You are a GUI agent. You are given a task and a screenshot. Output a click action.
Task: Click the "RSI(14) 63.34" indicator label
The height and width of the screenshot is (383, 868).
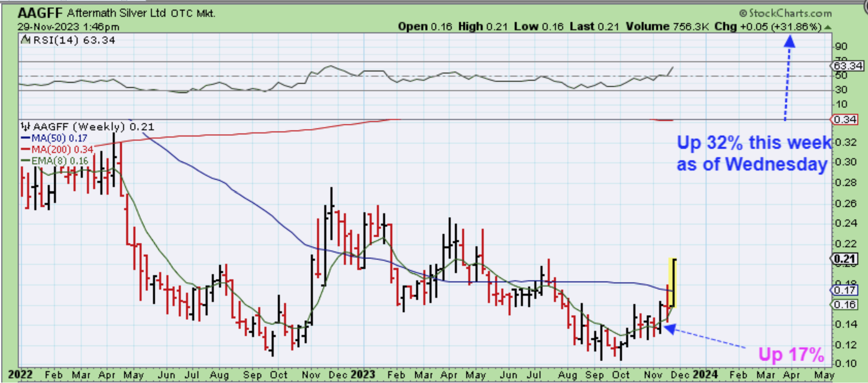(74, 40)
